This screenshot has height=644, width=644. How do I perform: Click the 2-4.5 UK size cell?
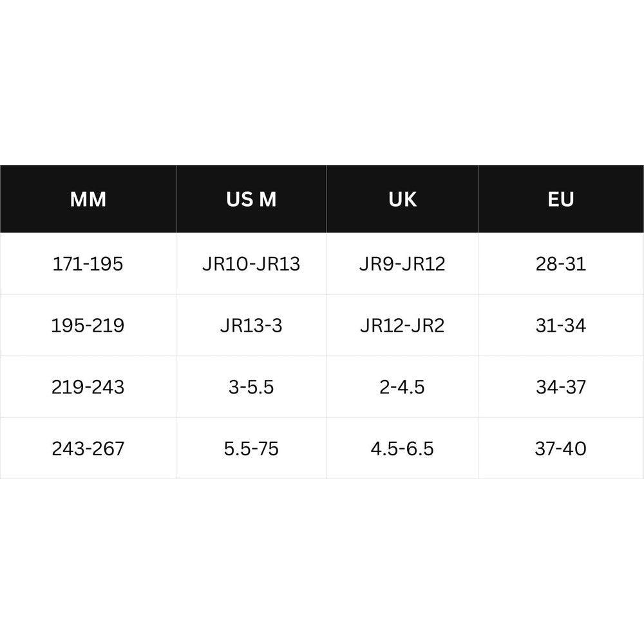point(402,387)
